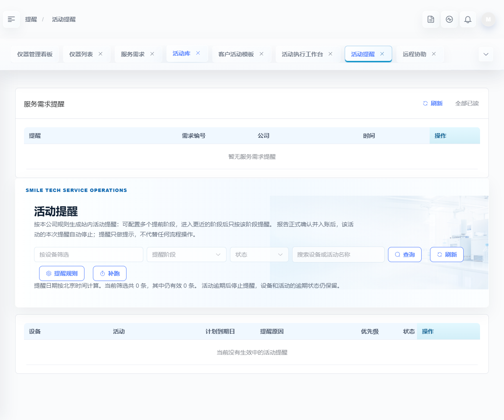Click the 优先级 column header
Image resolution: width=504 pixels, height=420 pixels.
click(x=369, y=331)
